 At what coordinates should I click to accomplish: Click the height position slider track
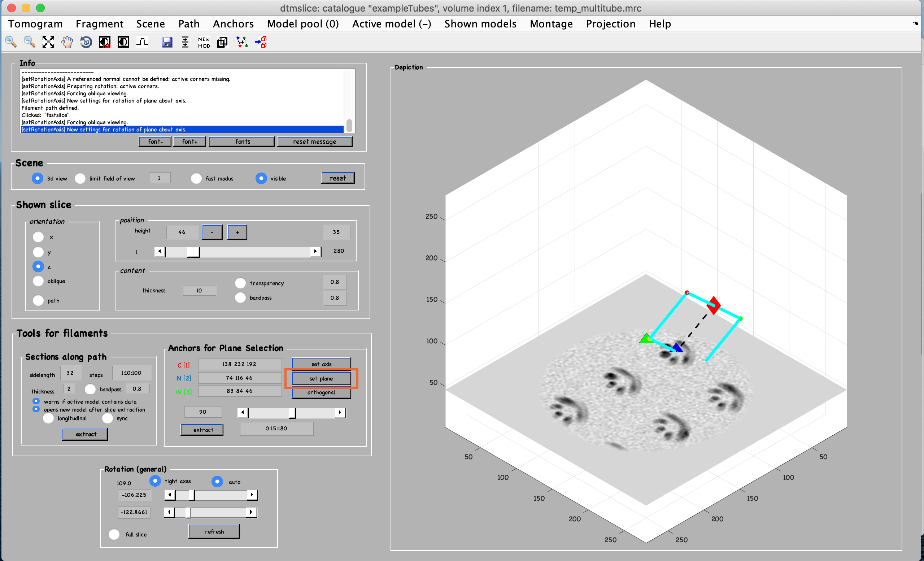[x=255, y=251]
